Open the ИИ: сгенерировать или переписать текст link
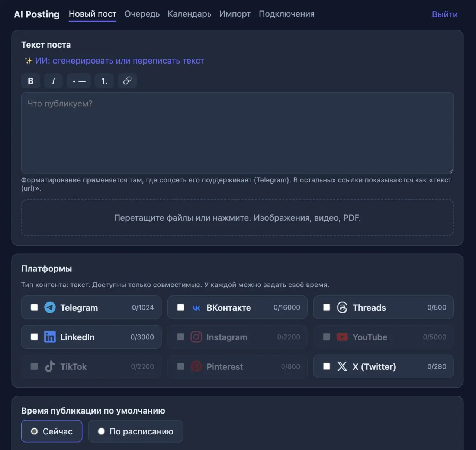Screen dimensions: 476x450 (x=120, y=61)
